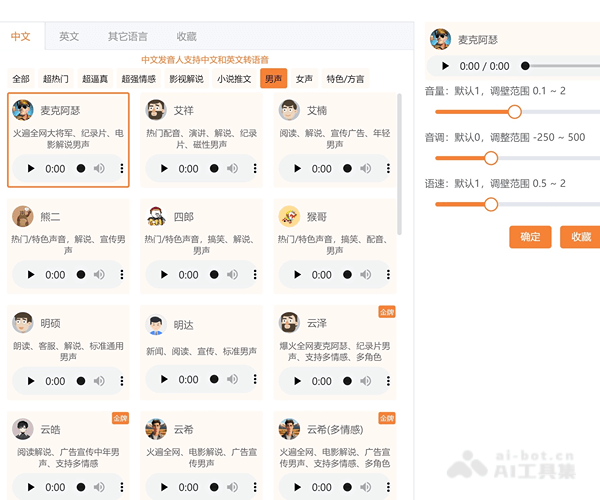Mute the 四郎 voice preview
600x500 pixels.
click(232, 275)
